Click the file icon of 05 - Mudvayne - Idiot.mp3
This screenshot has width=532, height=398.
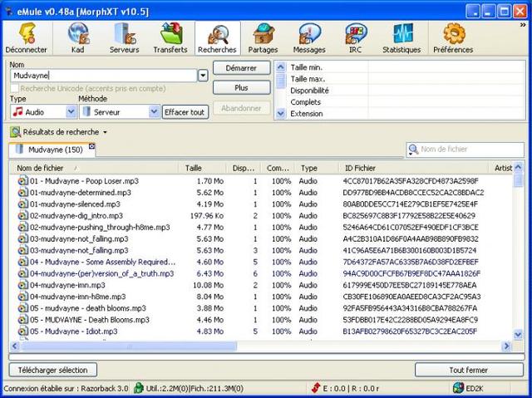(x=22, y=332)
